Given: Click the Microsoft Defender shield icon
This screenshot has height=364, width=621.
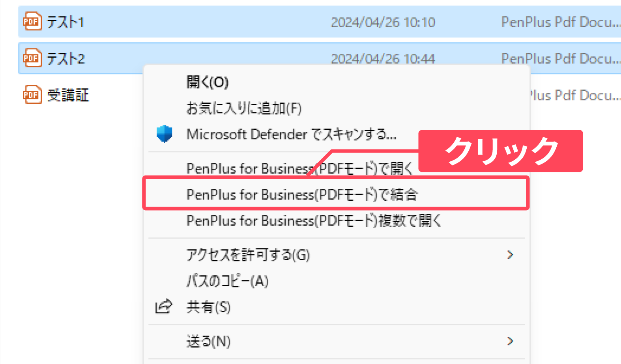Looking at the screenshot, I should (164, 134).
